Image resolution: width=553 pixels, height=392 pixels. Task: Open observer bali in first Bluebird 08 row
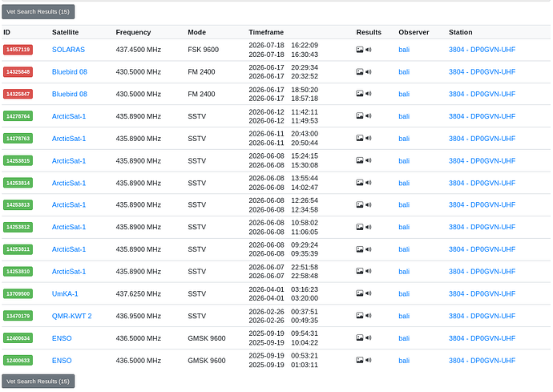click(x=404, y=72)
